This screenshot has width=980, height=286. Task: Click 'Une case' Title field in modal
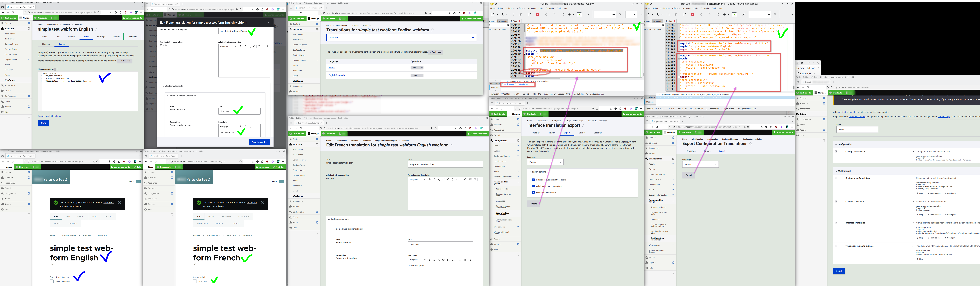click(239, 111)
